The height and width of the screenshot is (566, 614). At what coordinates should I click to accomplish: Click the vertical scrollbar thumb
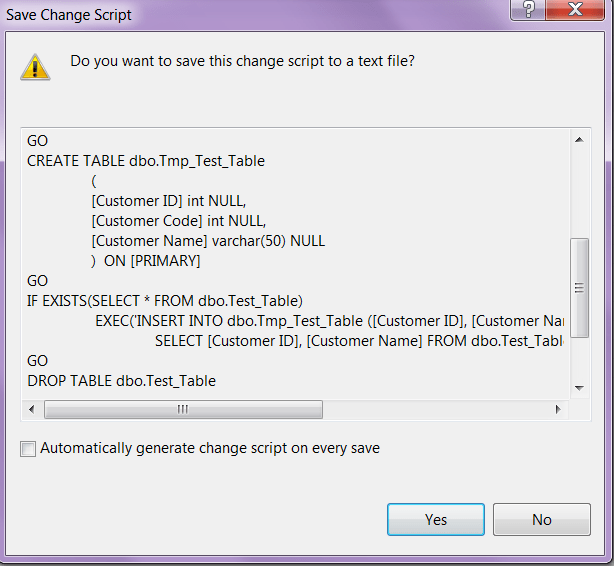pyautogui.click(x=580, y=288)
